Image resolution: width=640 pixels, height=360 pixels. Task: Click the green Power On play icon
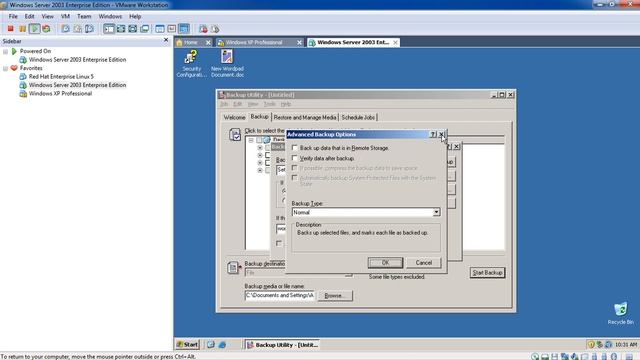point(34,29)
